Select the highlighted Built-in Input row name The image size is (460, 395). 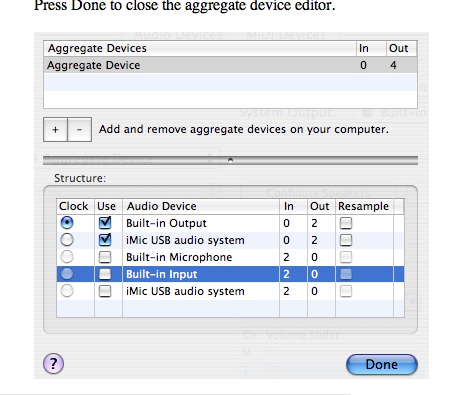[162, 274]
